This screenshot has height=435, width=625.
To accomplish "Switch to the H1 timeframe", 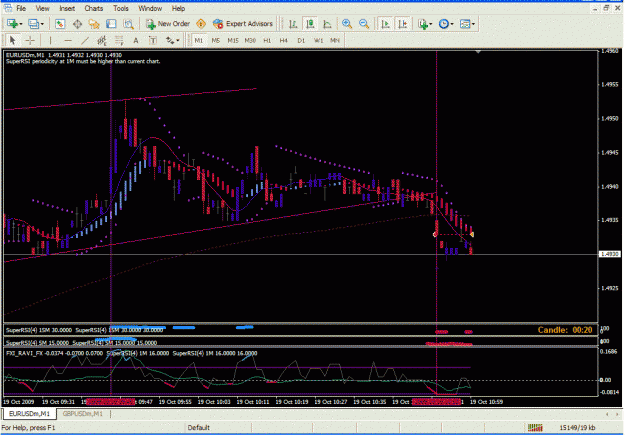I will tap(267, 40).
